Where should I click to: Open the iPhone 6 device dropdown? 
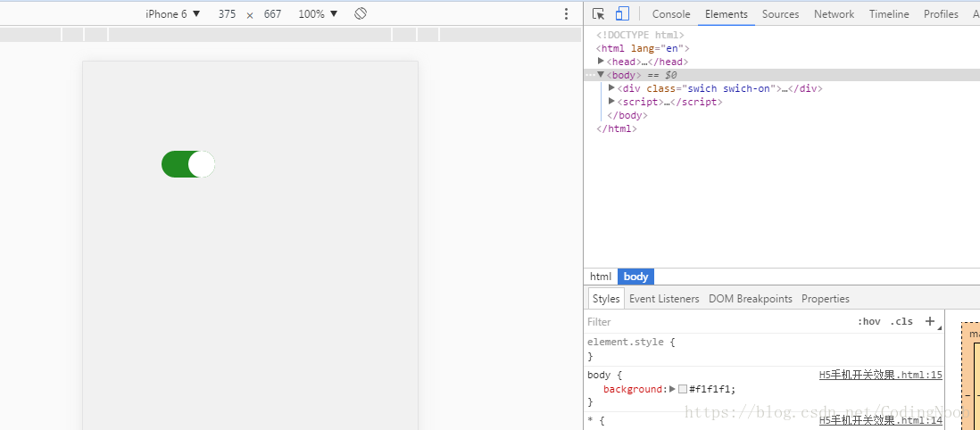(x=173, y=13)
